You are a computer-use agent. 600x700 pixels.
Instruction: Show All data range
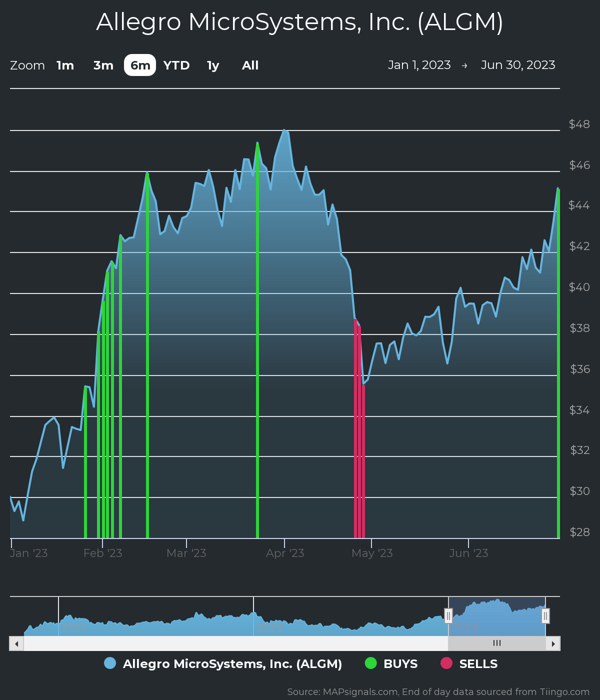pyautogui.click(x=250, y=65)
